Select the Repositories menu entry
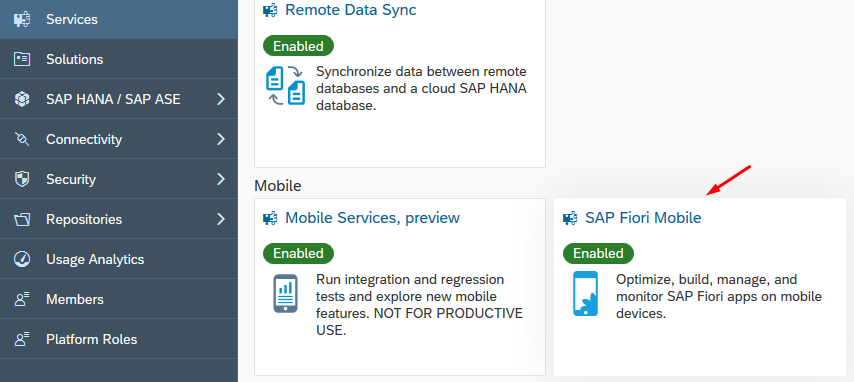 pos(119,219)
